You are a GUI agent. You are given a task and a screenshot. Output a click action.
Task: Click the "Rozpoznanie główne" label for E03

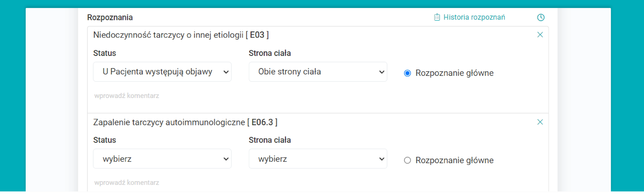[454, 73]
